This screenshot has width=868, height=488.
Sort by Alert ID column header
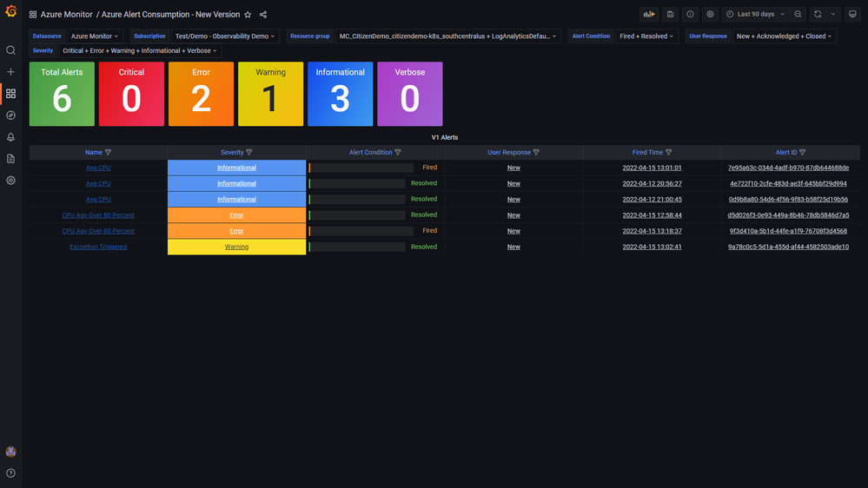(x=786, y=152)
